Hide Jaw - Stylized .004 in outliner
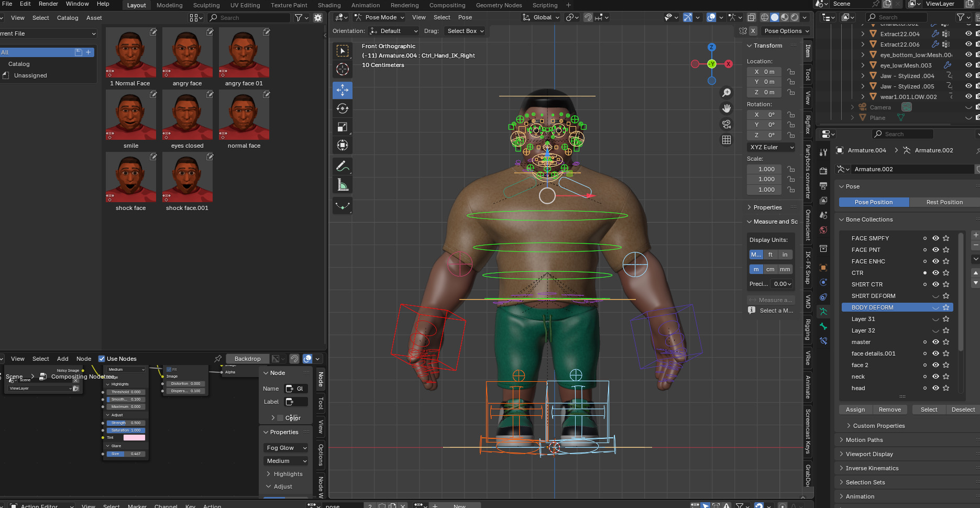Image resolution: width=980 pixels, height=508 pixels. [968, 76]
